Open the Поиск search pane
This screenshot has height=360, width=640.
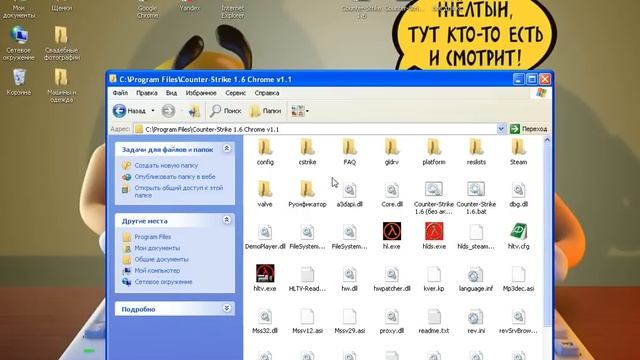(225, 111)
